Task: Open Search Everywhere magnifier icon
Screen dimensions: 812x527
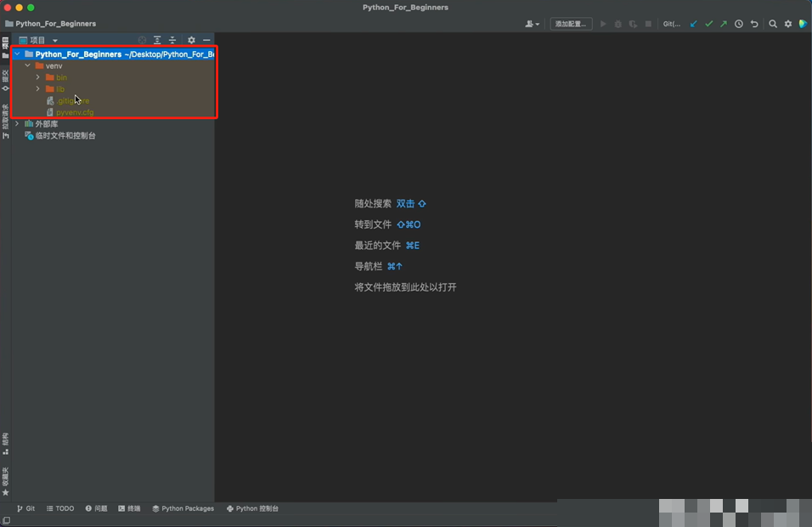Action: coord(773,24)
